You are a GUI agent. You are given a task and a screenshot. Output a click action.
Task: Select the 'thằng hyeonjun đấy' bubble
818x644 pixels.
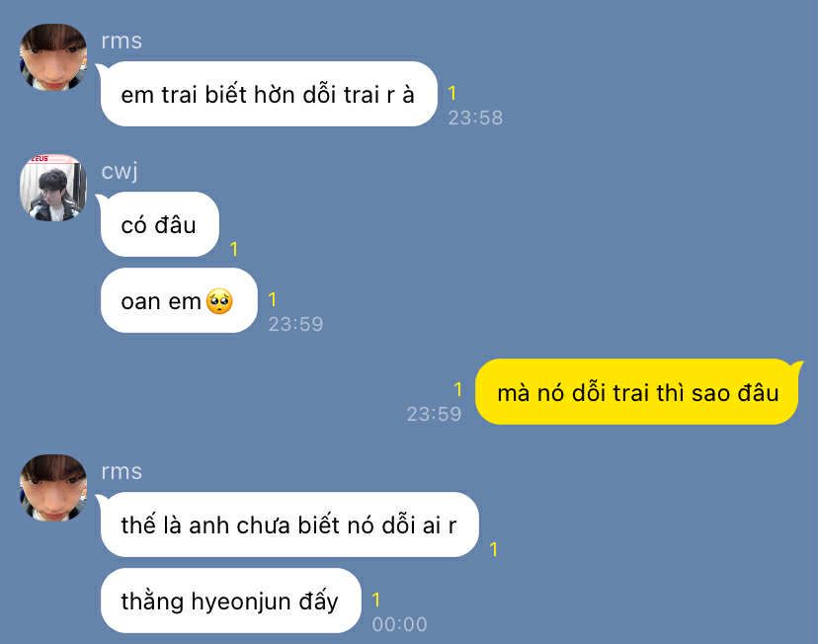pyautogui.click(x=230, y=601)
